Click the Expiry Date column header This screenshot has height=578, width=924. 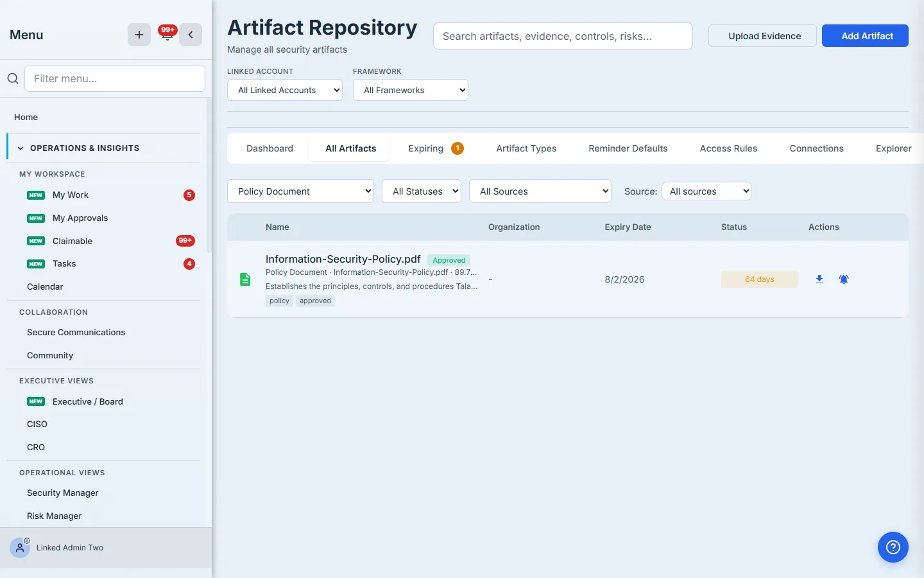(628, 227)
